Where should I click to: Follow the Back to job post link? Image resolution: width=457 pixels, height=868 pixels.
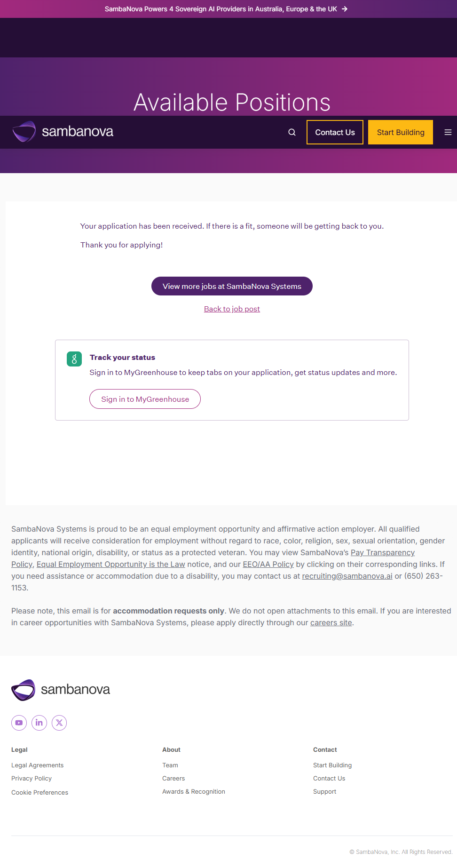point(232,309)
